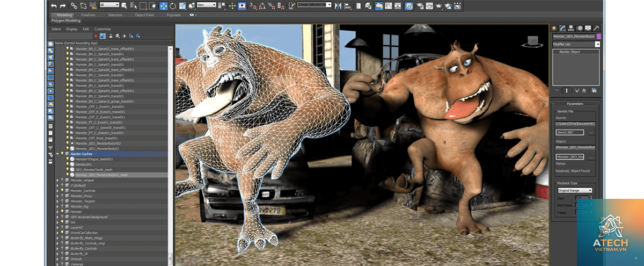Open the Utilities hammer panel tab
The width and height of the screenshot is (644, 266).
pos(596,28)
